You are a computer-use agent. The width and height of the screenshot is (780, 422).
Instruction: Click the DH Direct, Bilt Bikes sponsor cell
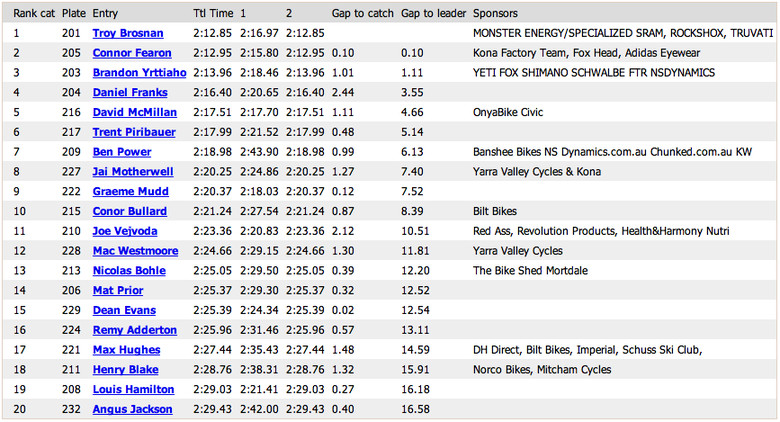click(x=587, y=350)
